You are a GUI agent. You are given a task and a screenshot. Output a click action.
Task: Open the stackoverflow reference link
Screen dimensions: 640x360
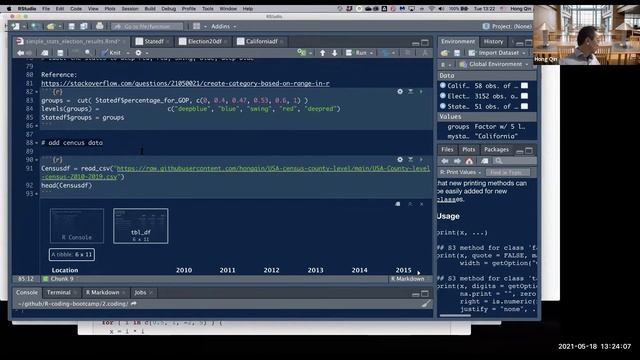pyautogui.click(x=185, y=83)
